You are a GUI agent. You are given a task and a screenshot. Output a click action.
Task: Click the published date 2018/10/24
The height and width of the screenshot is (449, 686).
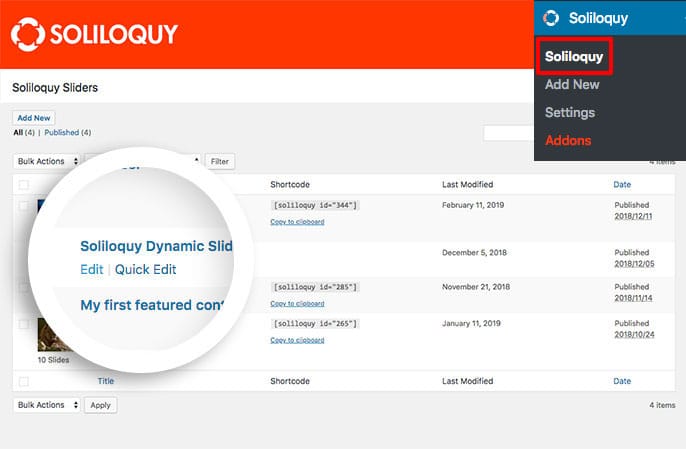(634, 334)
